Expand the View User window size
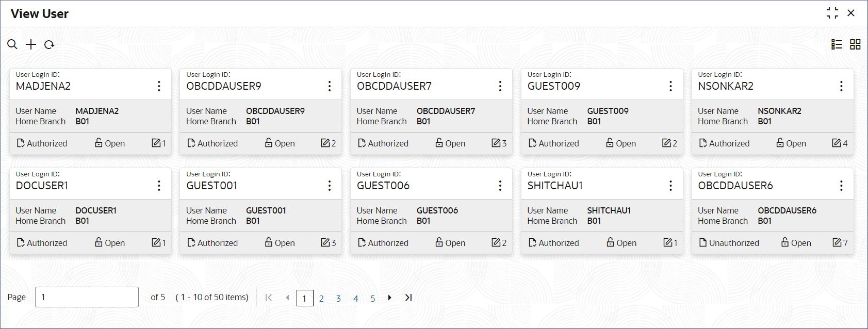Image resolution: width=868 pixels, height=329 pixels. [x=832, y=13]
